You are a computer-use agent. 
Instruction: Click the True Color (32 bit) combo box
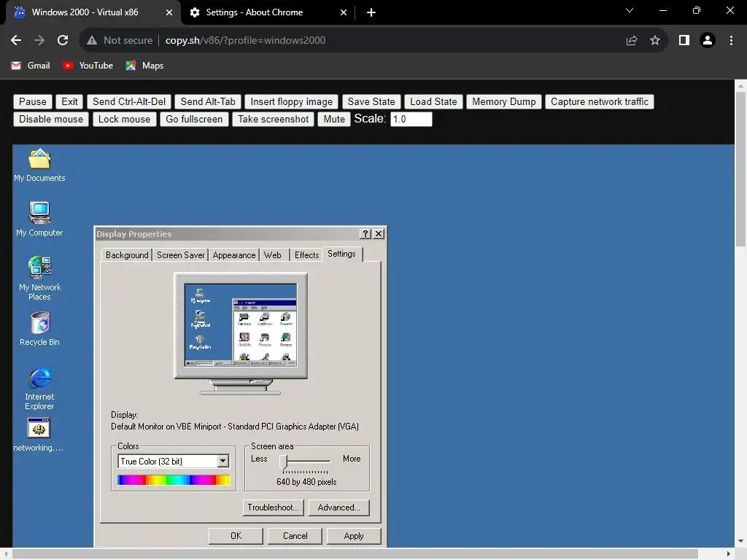(174, 461)
